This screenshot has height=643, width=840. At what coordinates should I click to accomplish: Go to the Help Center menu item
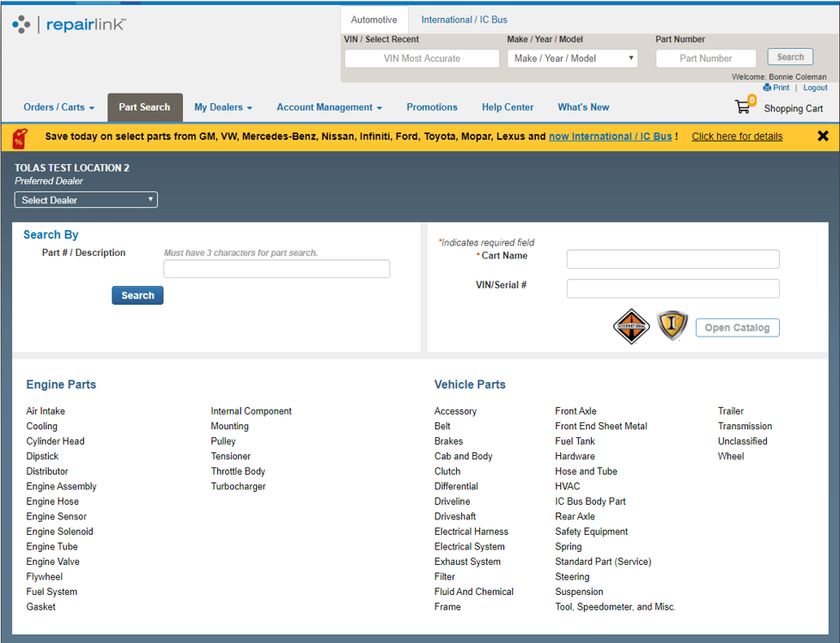click(508, 107)
